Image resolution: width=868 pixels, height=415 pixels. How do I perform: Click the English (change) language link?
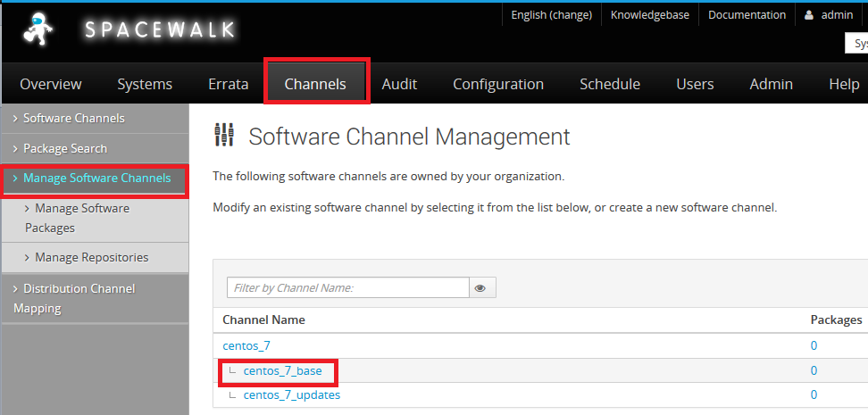click(x=551, y=15)
